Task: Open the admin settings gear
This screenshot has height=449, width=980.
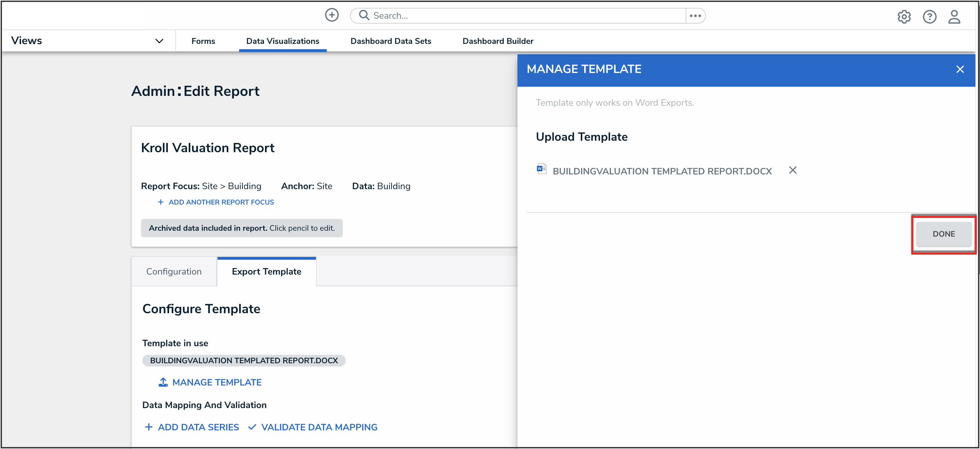Action: pyautogui.click(x=903, y=17)
